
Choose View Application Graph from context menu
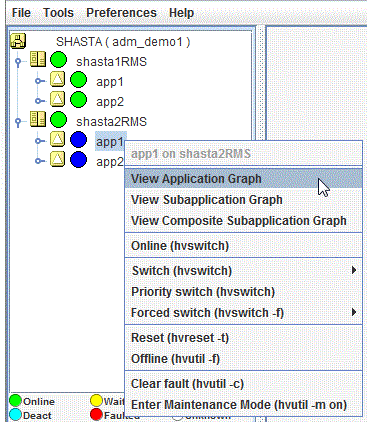[243, 179]
